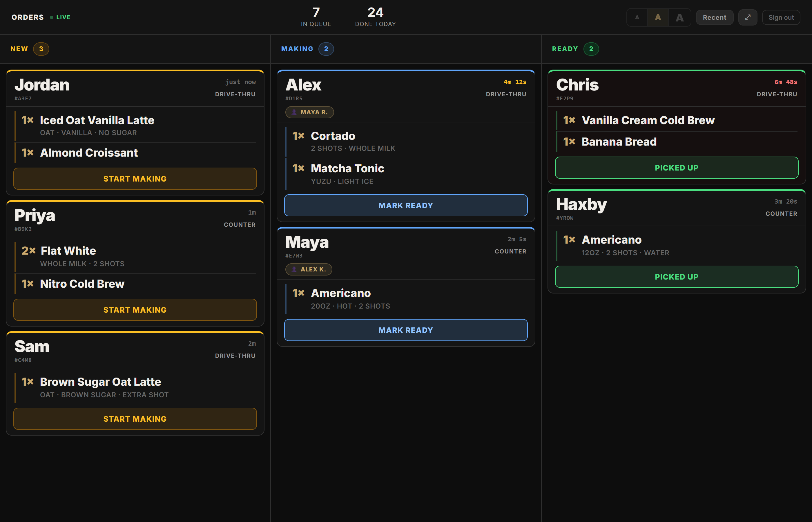
Task: Click the LIVE status indicator
Action: (60, 17)
